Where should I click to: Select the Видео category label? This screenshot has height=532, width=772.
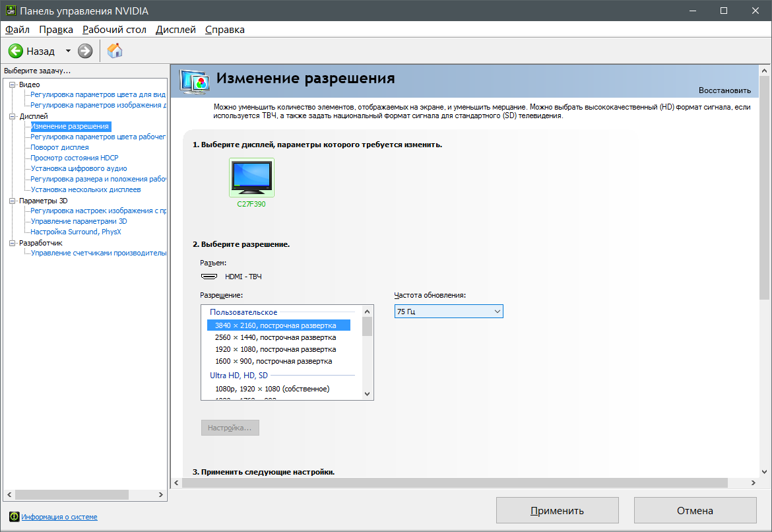coord(30,84)
